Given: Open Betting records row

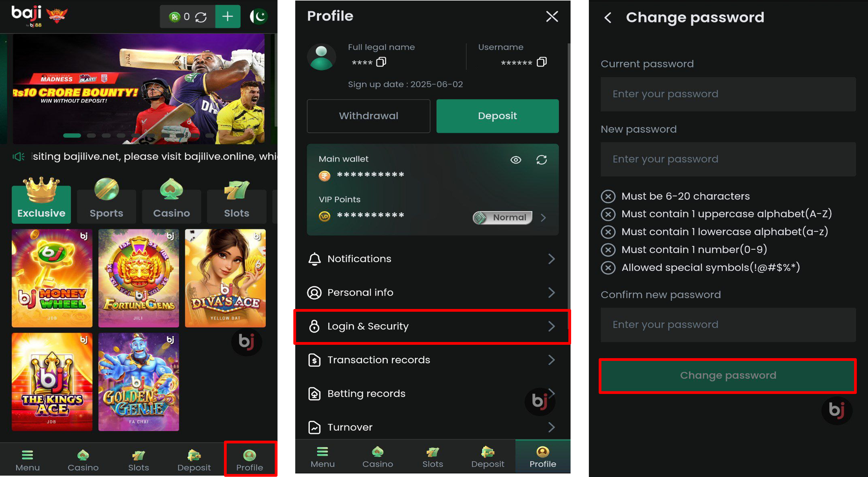Looking at the screenshot, I should point(432,394).
